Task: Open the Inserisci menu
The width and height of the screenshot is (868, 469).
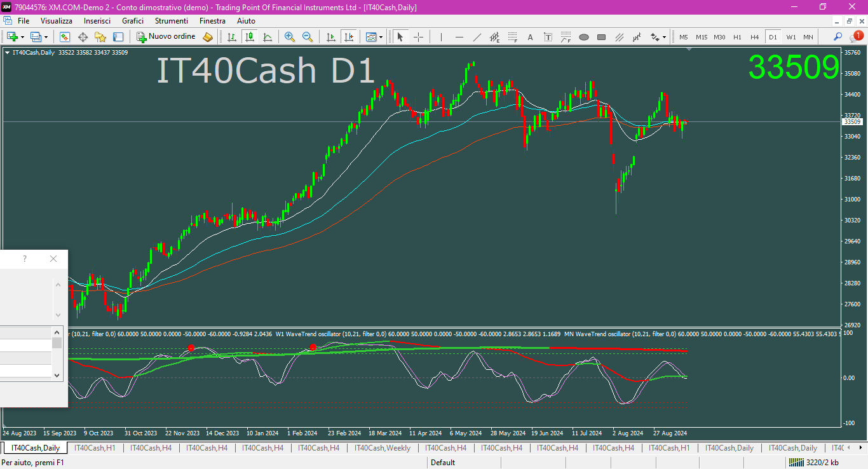Action: (97, 21)
